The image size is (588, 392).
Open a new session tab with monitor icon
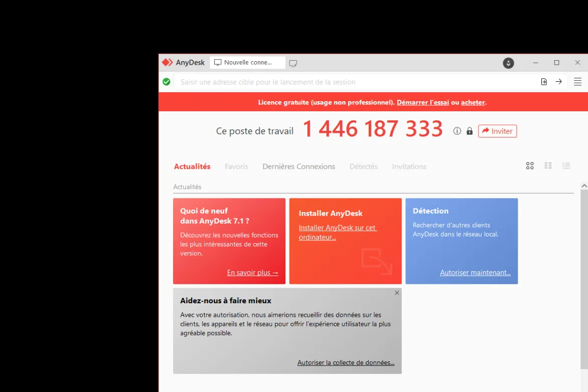(x=293, y=63)
